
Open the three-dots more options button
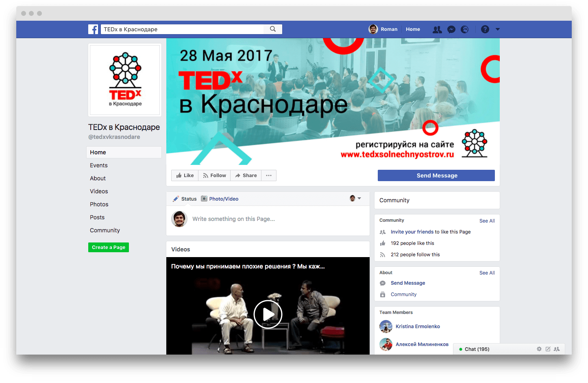coord(269,175)
